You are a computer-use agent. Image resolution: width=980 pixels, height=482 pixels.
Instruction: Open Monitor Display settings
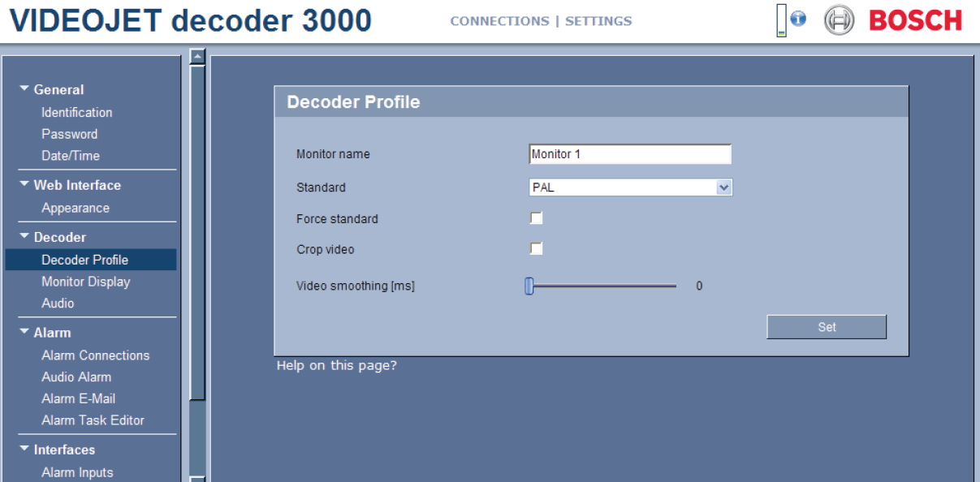(86, 282)
